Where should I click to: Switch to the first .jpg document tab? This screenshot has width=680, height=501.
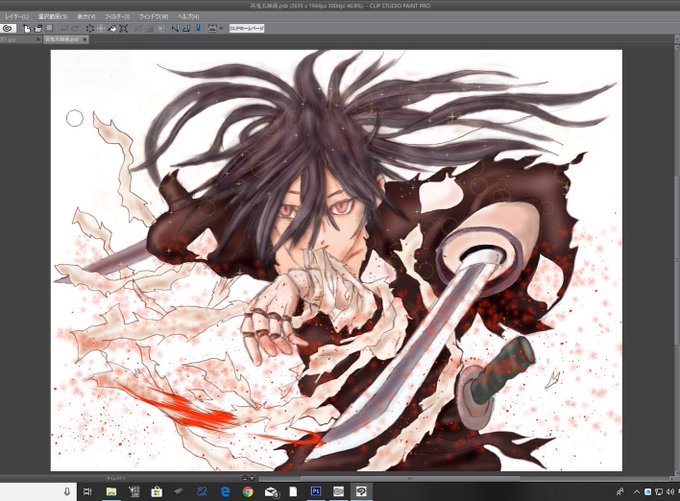point(16,39)
